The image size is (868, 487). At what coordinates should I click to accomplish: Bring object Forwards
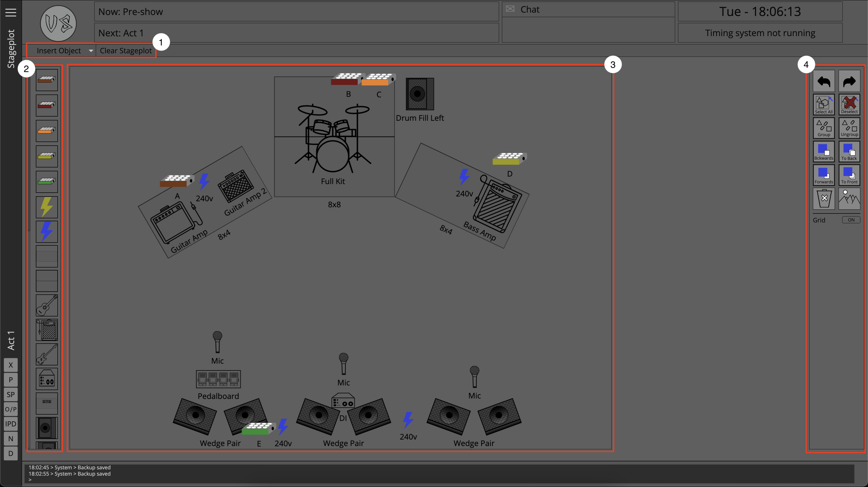click(x=824, y=175)
